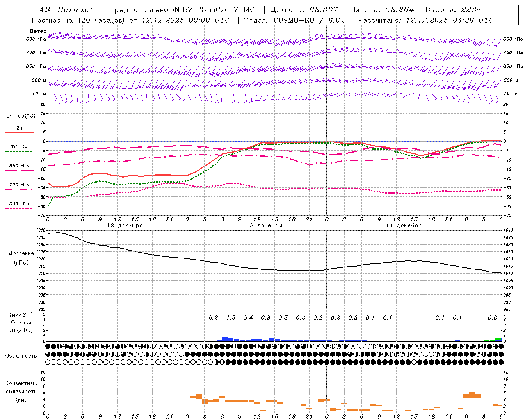
Task: Select the (мм/1ч.) precipitation unit label
Action: click(21, 330)
